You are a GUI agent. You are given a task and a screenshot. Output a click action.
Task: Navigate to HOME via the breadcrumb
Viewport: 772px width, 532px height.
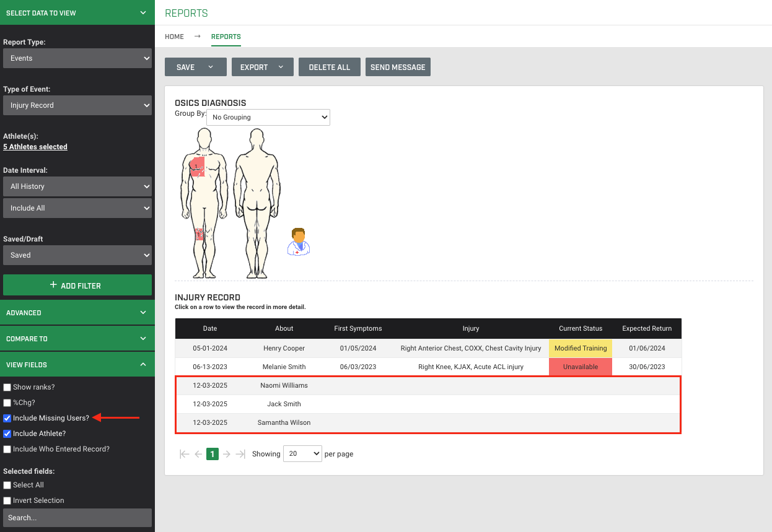click(174, 37)
